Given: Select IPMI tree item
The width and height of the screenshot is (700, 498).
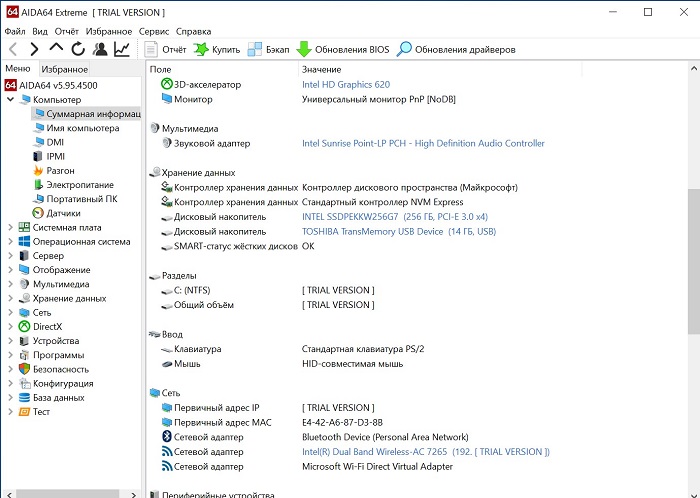Looking at the screenshot, I should (x=49, y=157).
